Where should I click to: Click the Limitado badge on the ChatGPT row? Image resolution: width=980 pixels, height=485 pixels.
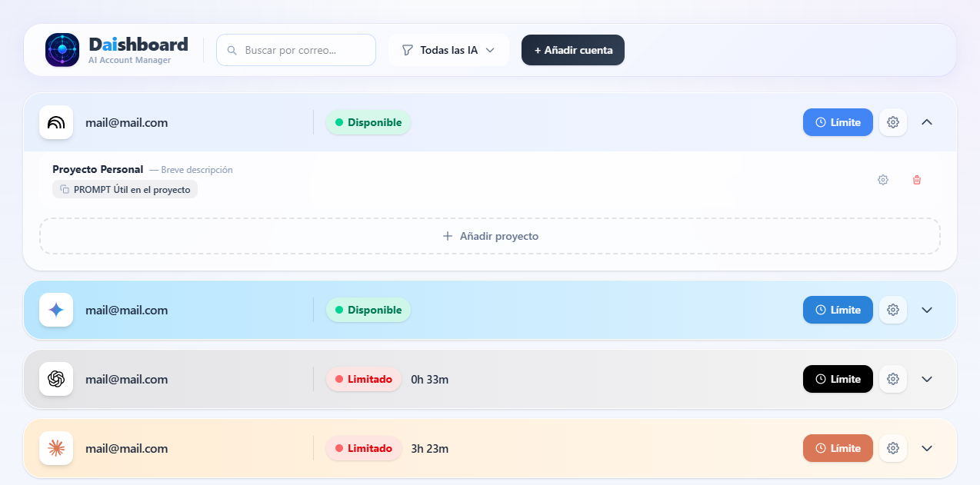coord(364,379)
